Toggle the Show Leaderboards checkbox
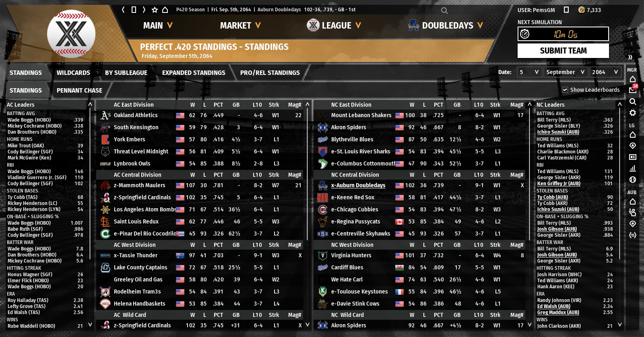The height and width of the screenshot is (337, 644). tap(565, 90)
